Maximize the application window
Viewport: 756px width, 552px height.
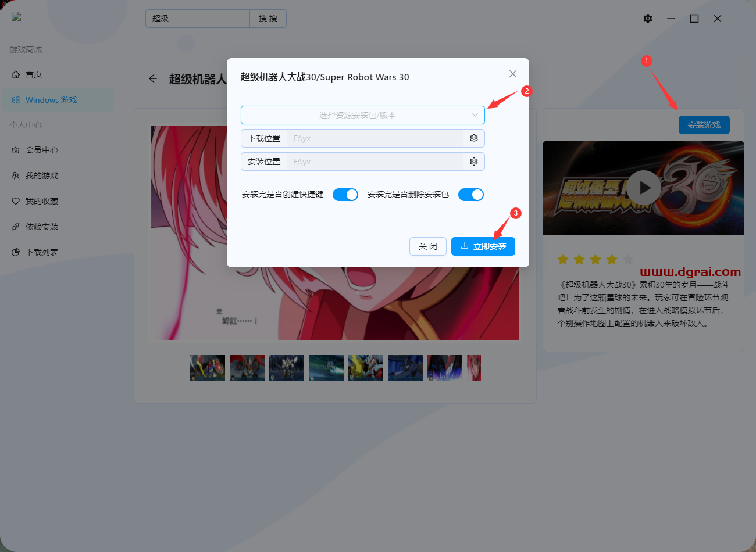pos(694,19)
